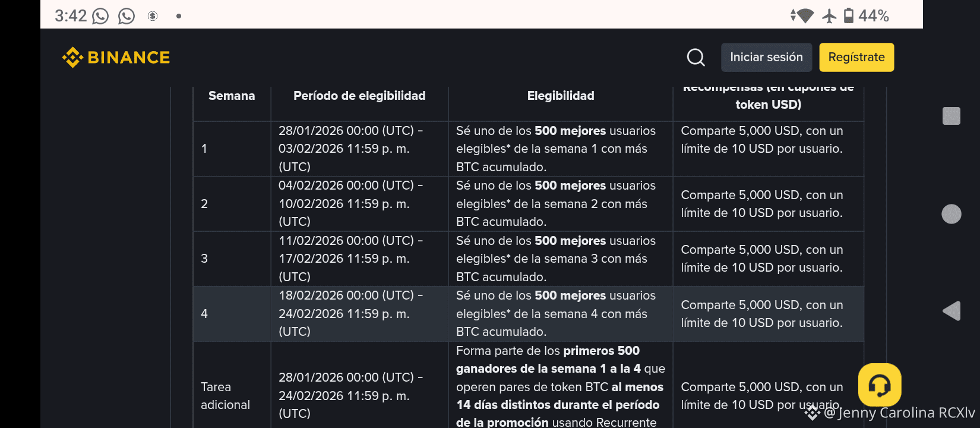
Task: Tap the Android home circle button
Action: tap(951, 214)
